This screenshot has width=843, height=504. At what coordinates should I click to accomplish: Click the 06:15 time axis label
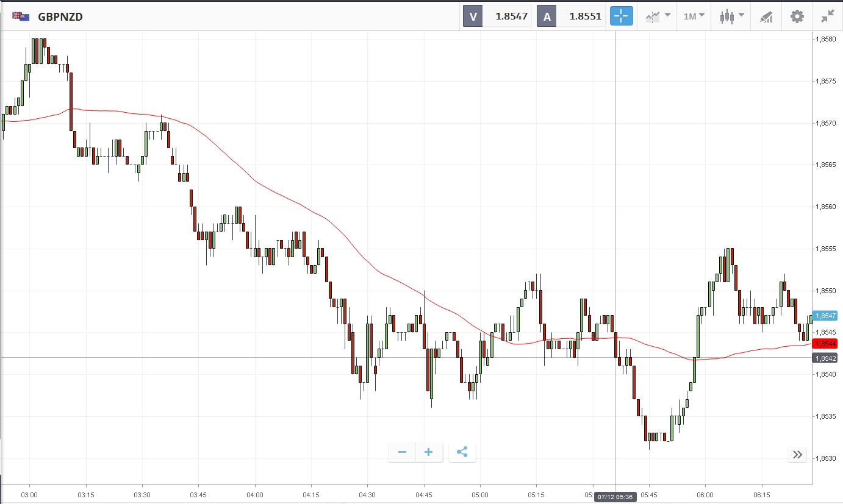click(x=762, y=495)
